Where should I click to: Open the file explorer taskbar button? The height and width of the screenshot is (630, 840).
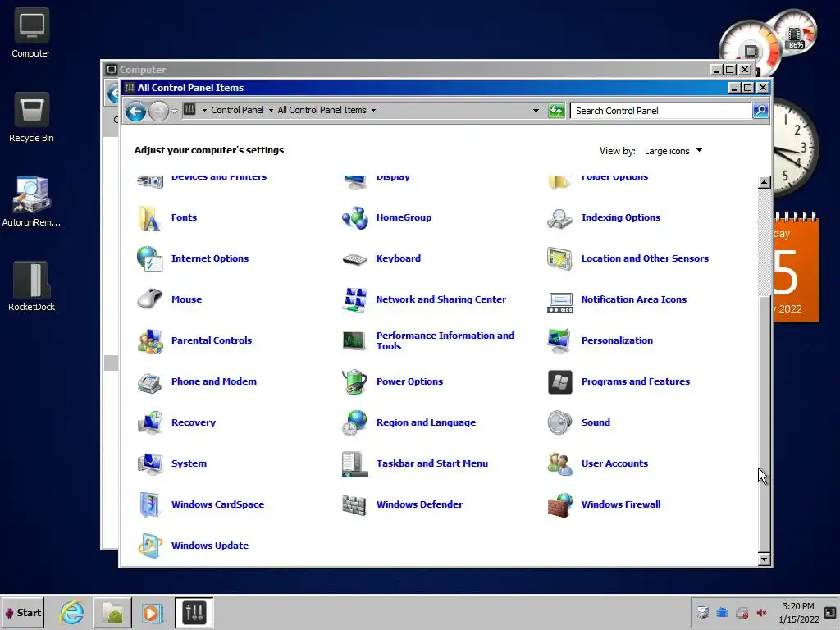click(x=112, y=613)
